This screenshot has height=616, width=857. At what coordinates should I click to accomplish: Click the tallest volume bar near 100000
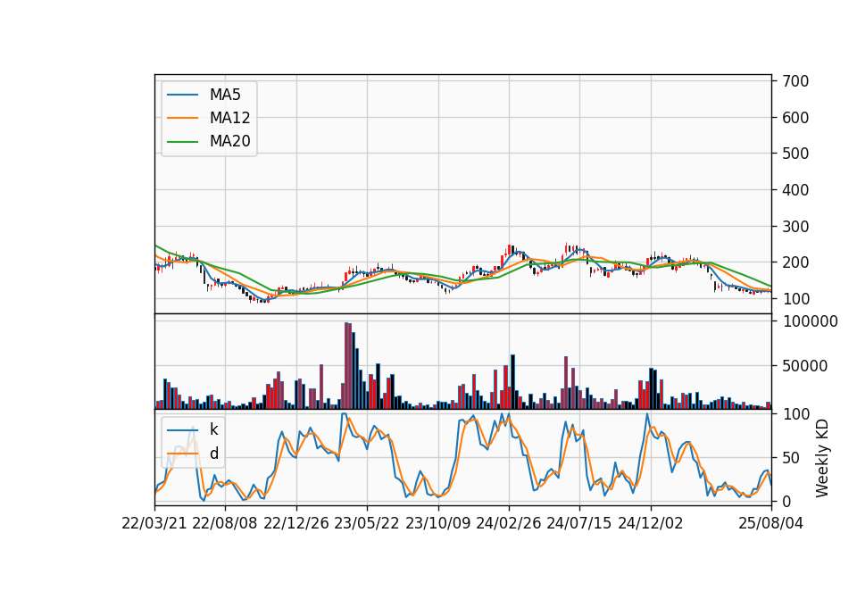(x=346, y=366)
